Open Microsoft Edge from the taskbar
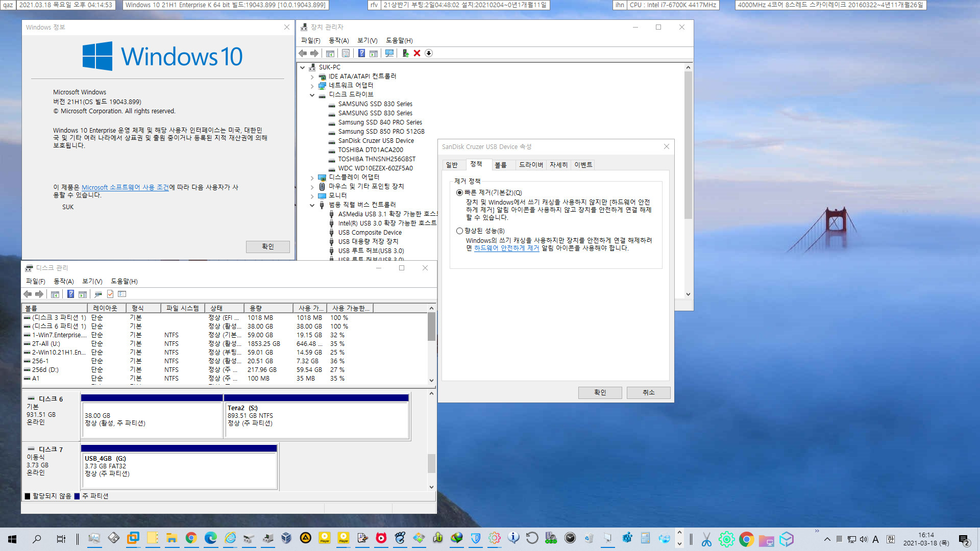 tap(210, 538)
